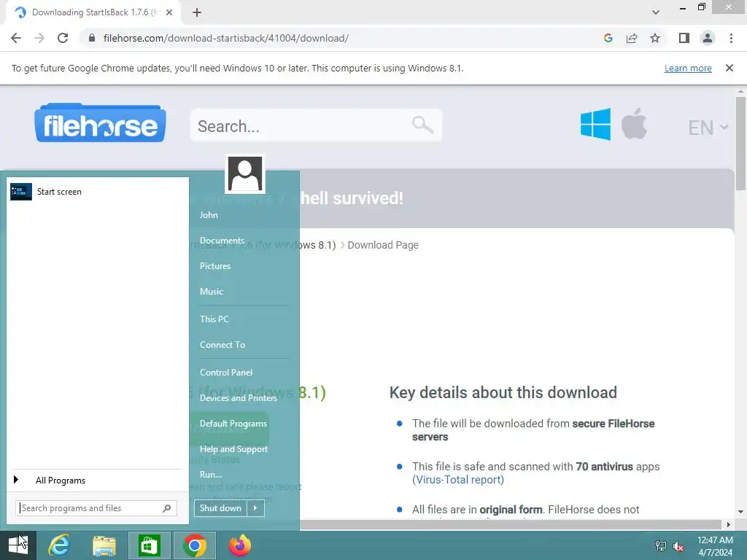This screenshot has height=560, width=747.
Task: Open Control Panel
Action: coord(226,373)
